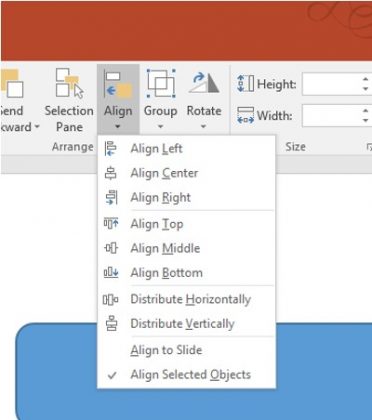Viewport: 372px width, 420px height.
Task: Decrease Width using the down stepper arrow
Action: coord(366,121)
